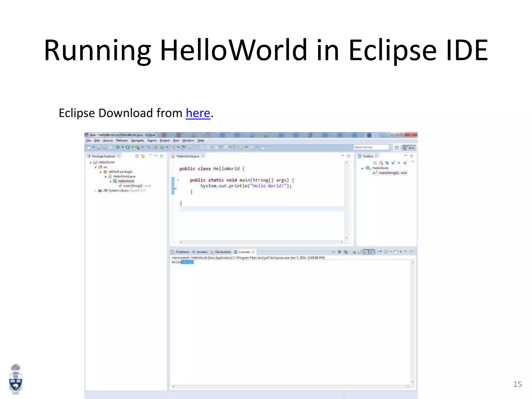This screenshot has height=399, width=532.
Task: Expand the JRE System Library node
Action: tap(95, 191)
